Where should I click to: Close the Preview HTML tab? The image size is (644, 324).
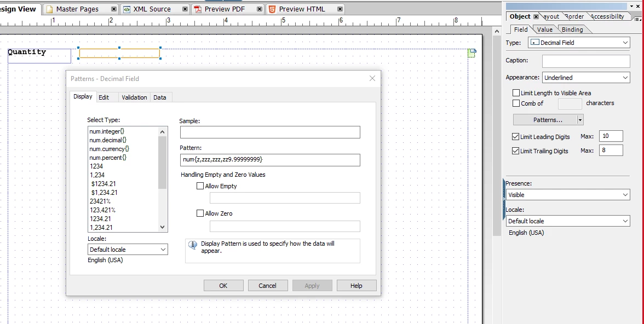[x=340, y=9]
